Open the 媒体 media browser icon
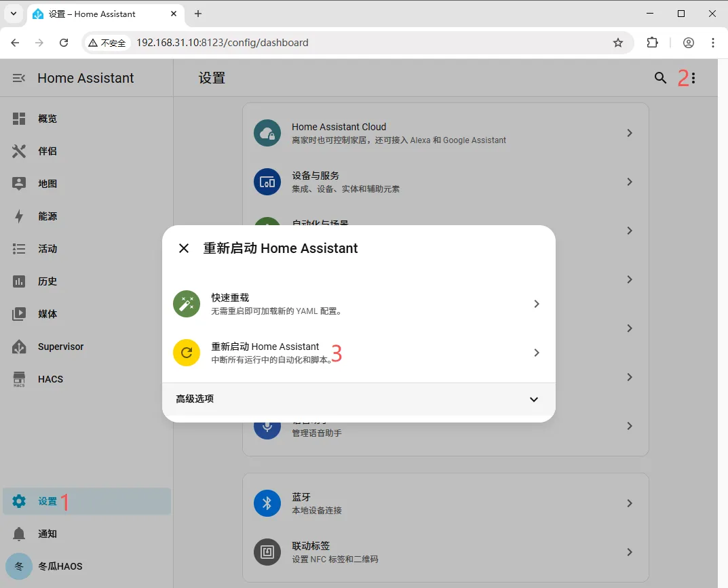 (18, 314)
